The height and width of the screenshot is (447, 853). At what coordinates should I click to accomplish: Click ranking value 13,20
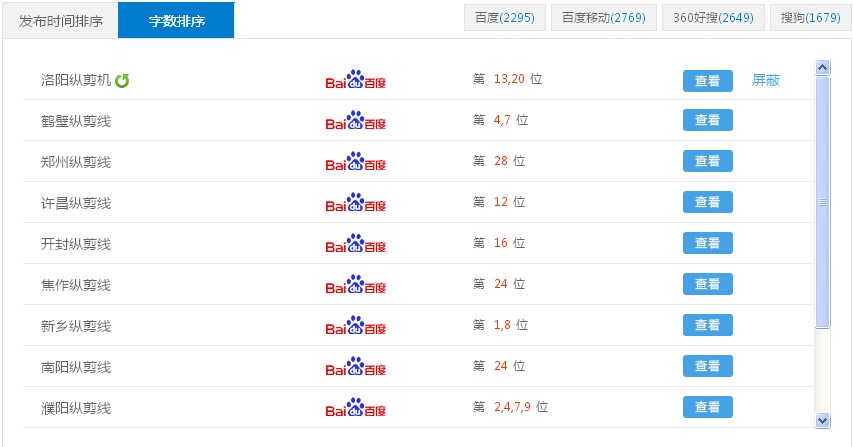[x=509, y=79]
